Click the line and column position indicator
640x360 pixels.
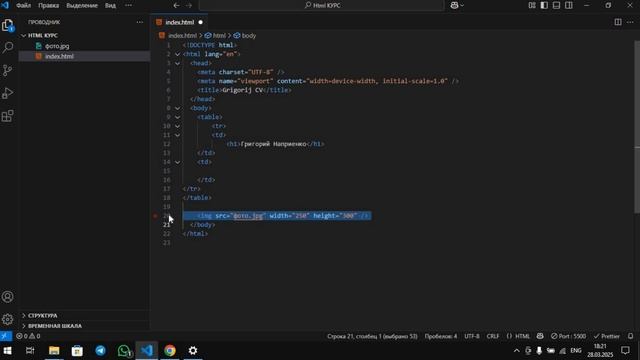click(372, 336)
